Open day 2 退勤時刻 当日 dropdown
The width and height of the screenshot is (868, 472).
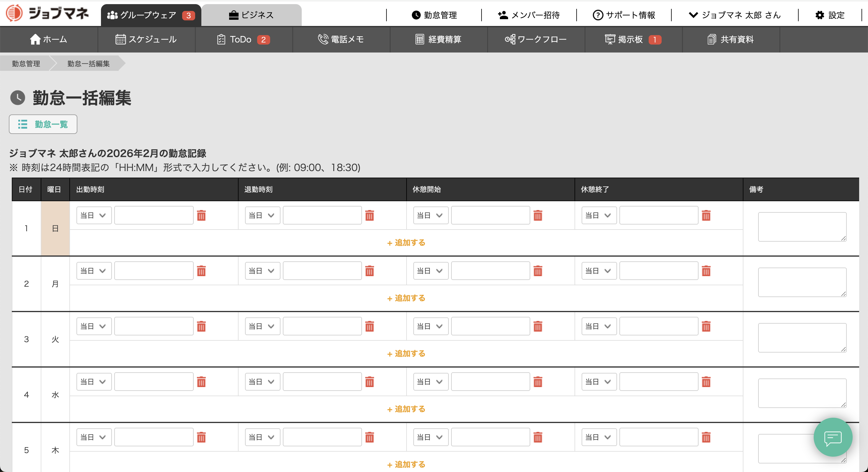click(x=262, y=271)
